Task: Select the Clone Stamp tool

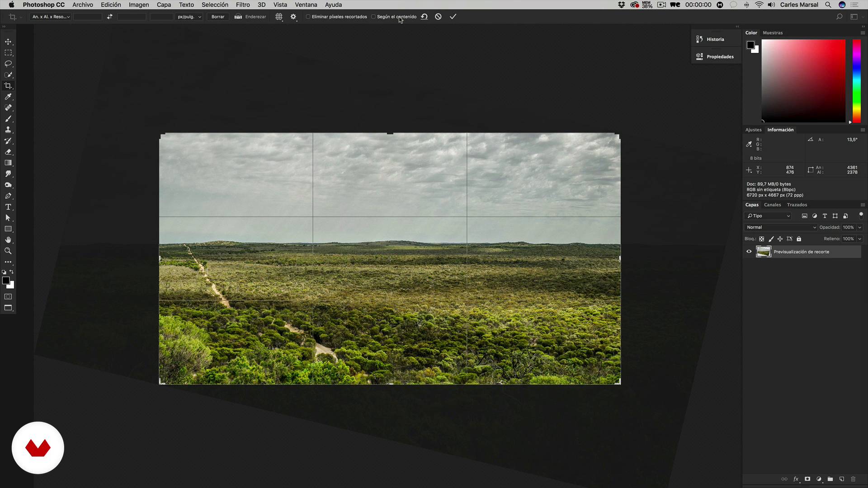Action: point(8,130)
